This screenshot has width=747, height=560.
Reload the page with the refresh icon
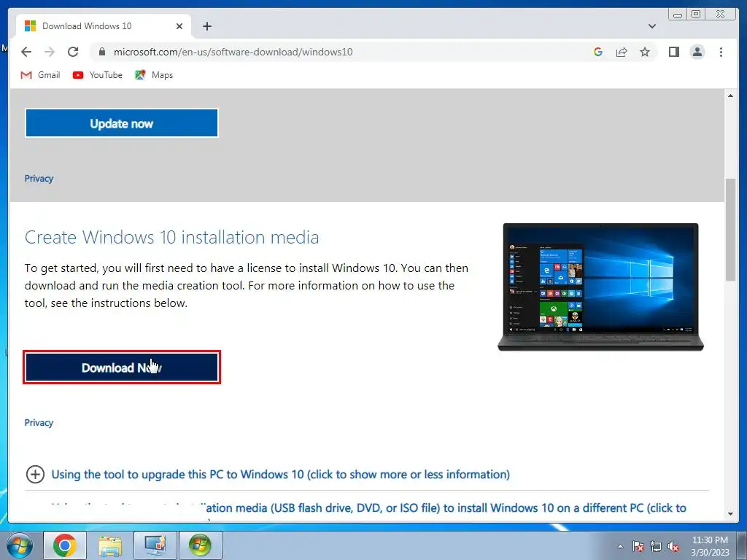tap(73, 52)
